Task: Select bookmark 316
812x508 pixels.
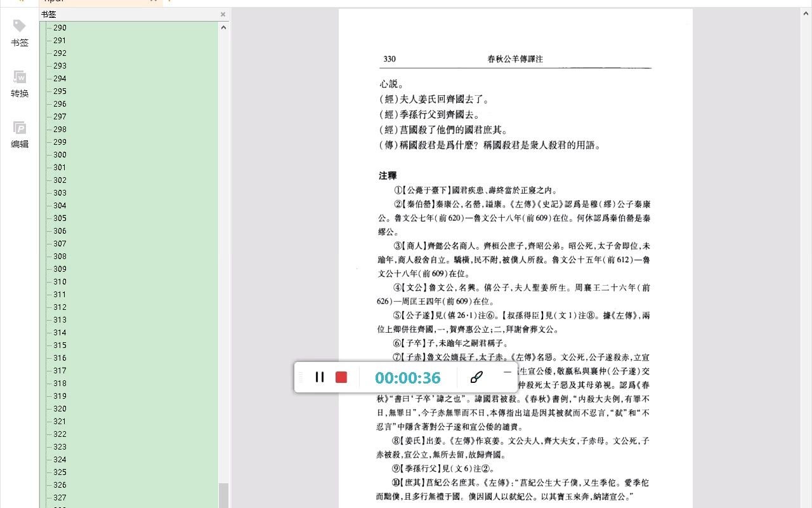Action: tap(60, 358)
